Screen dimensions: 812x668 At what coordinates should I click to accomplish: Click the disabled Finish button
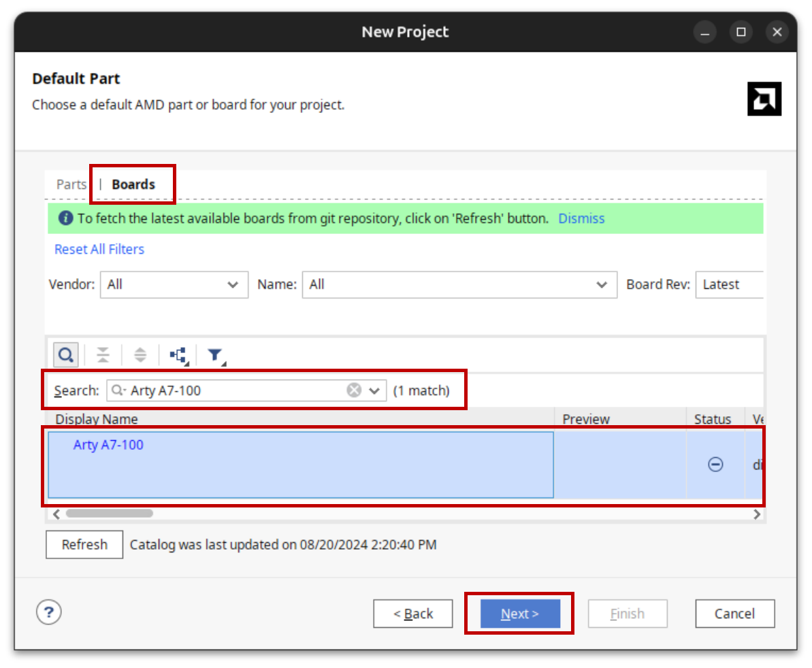(x=628, y=614)
